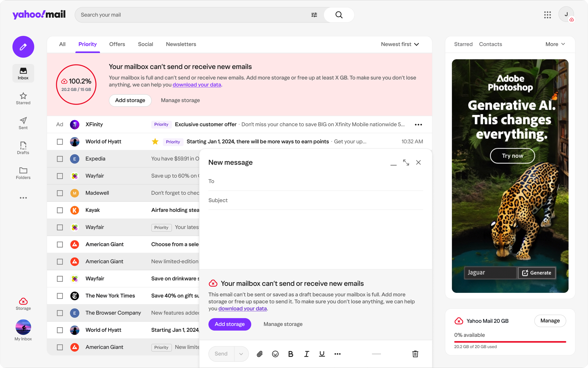Open the Social tab
This screenshot has width=588, height=368.
(x=146, y=44)
